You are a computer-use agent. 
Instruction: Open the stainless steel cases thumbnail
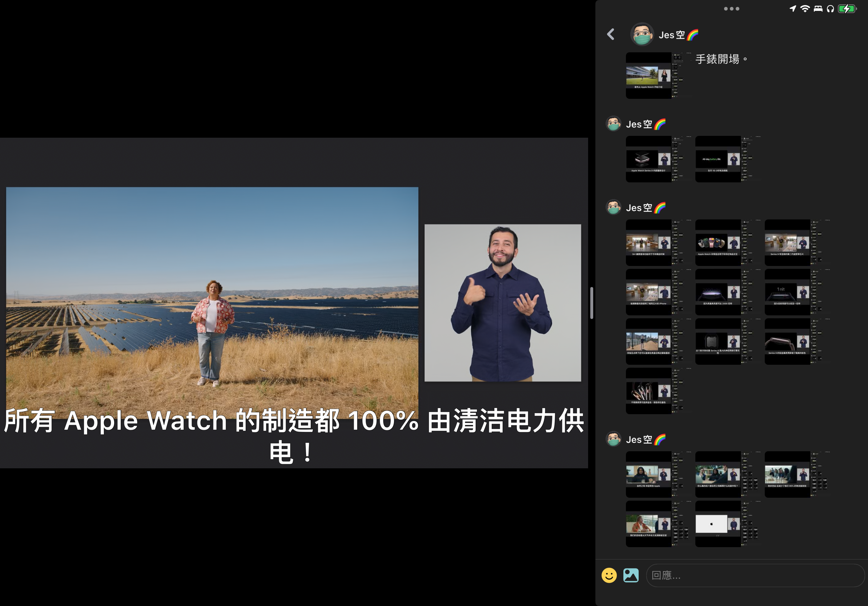pyautogui.click(x=659, y=391)
